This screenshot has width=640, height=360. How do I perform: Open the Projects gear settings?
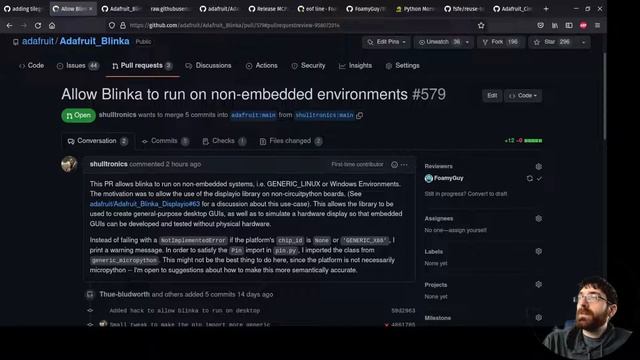point(538,284)
